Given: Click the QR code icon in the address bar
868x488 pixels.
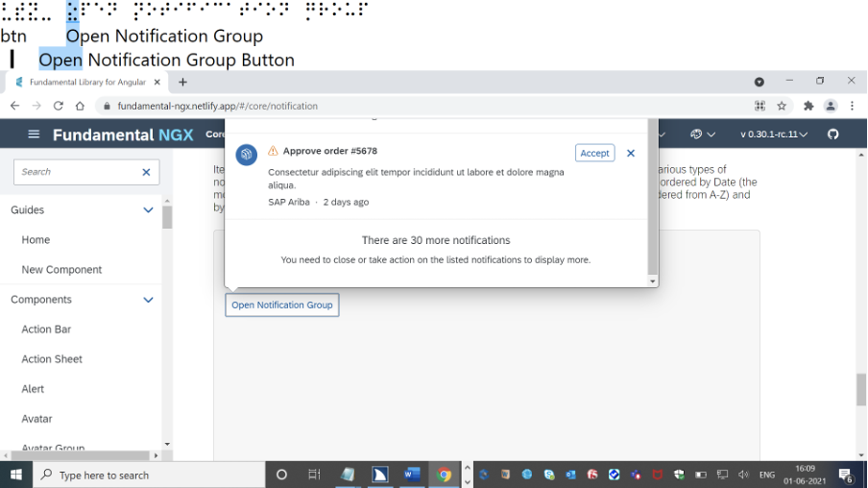Looking at the screenshot, I should (x=760, y=106).
